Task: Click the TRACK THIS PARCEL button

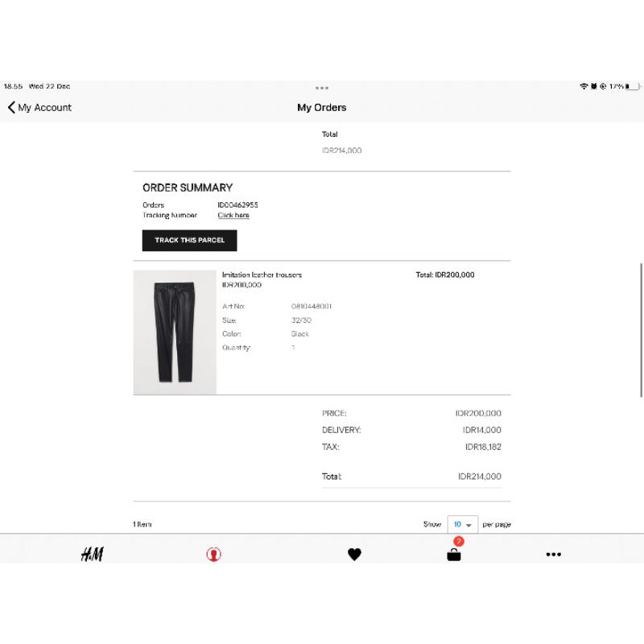Action: pyautogui.click(x=188, y=240)
